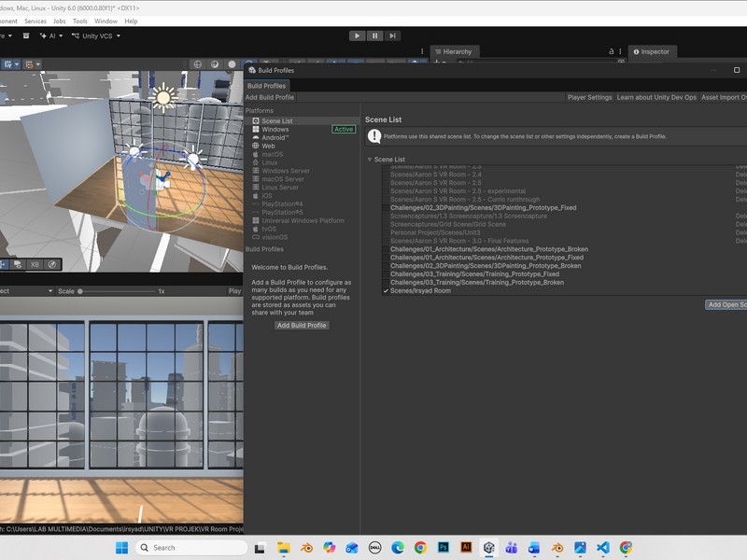
Task: Select the Web platform
Action: click(302, 147)
